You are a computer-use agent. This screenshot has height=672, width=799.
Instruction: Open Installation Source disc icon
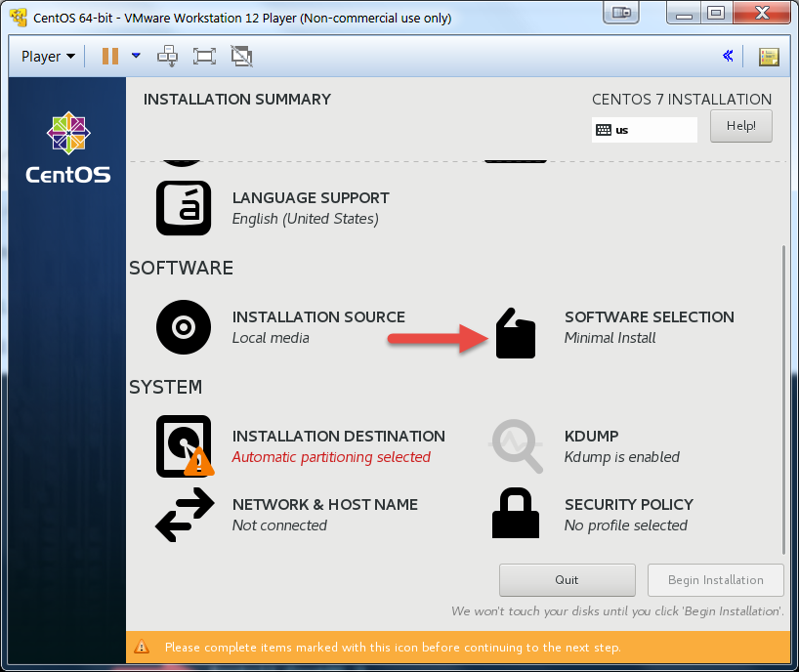point(184,327)
